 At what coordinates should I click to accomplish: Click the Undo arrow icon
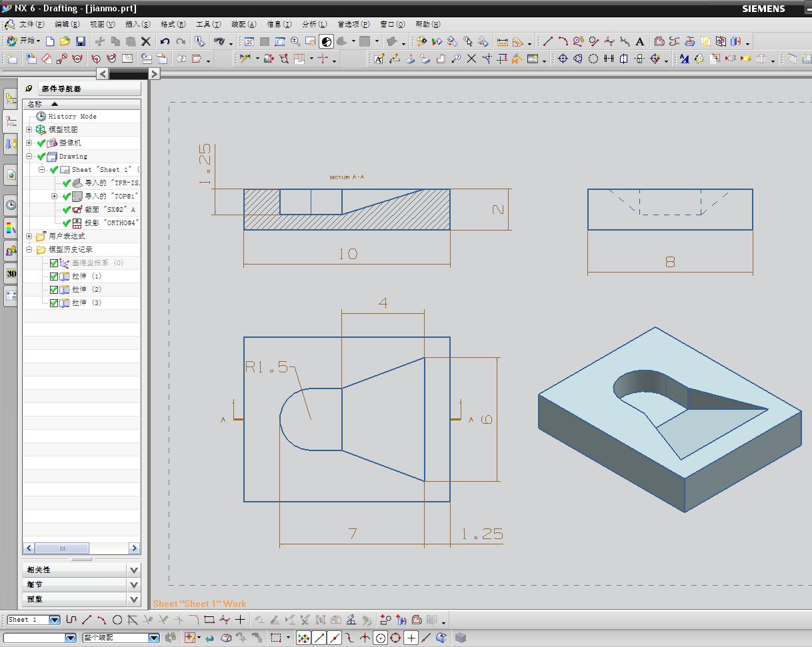tap(165, 41)
